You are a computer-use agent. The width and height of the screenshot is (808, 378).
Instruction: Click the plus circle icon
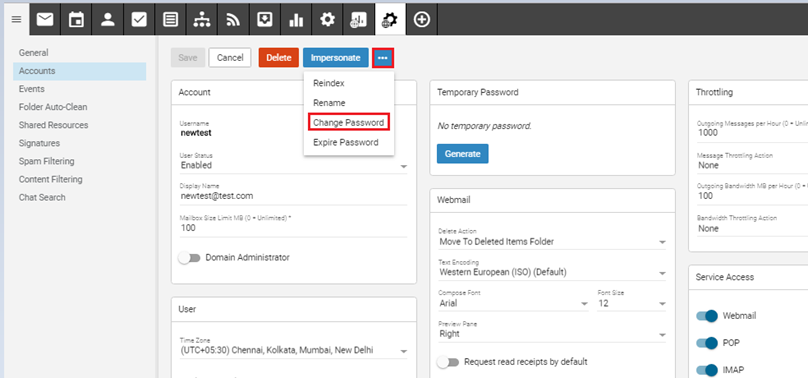(422, 20)
